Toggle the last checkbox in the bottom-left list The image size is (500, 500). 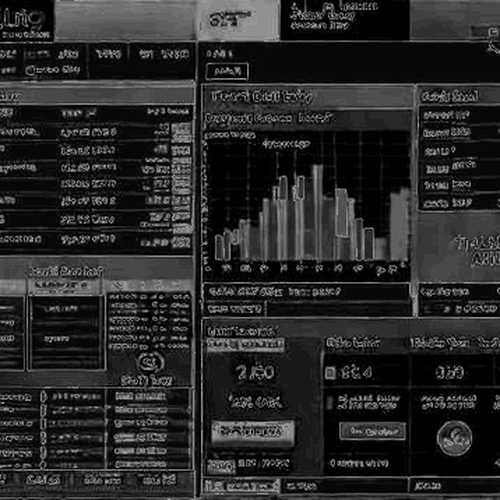(x=43, y=464)
